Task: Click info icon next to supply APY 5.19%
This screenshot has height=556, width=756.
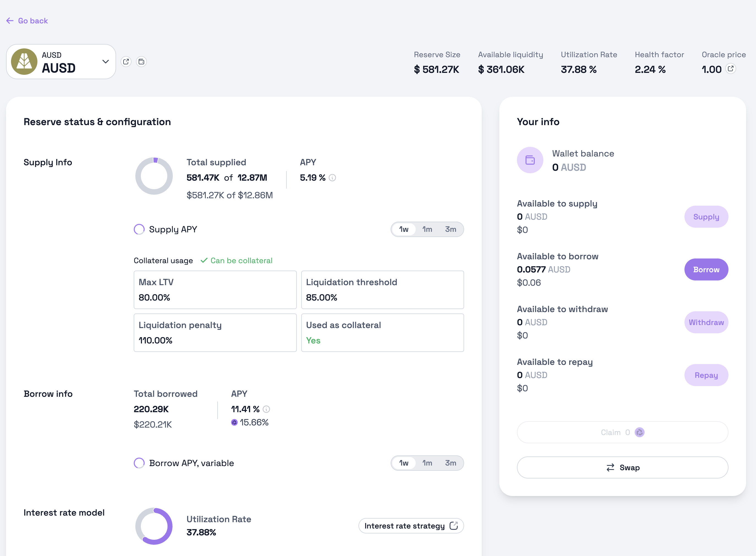Action: (x=332, y=178)
